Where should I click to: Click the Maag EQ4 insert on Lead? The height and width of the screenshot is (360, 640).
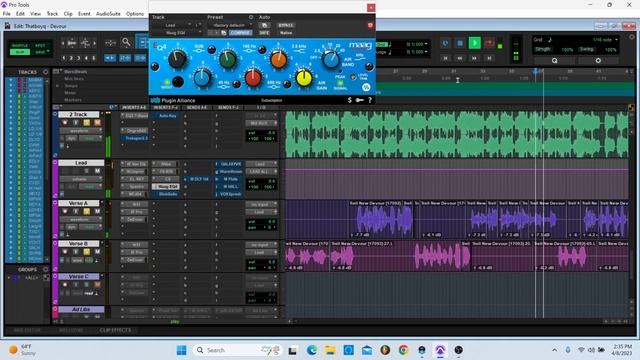click(167, 187)
